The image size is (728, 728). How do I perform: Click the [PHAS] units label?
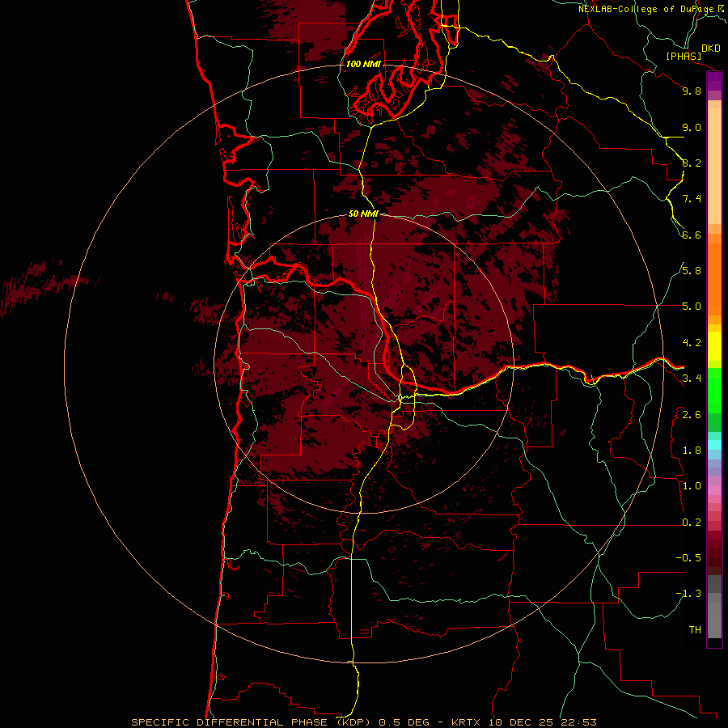(x=684, y=57)
